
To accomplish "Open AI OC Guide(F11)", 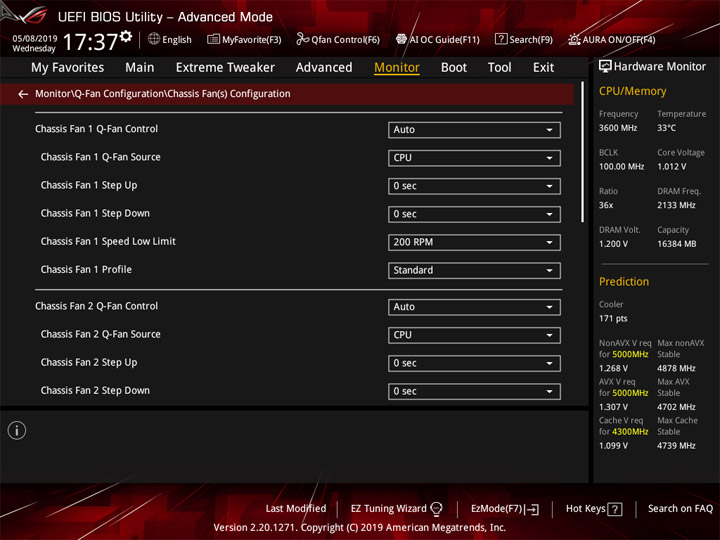I will (438, 39).
